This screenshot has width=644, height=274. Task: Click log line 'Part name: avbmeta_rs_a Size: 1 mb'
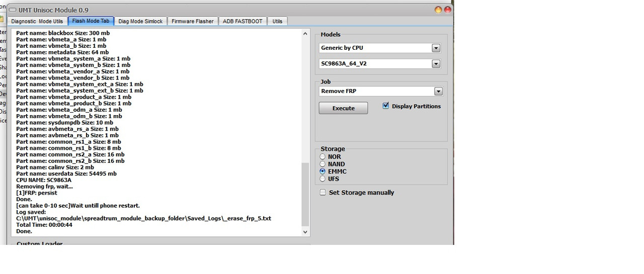coord(67,129)
